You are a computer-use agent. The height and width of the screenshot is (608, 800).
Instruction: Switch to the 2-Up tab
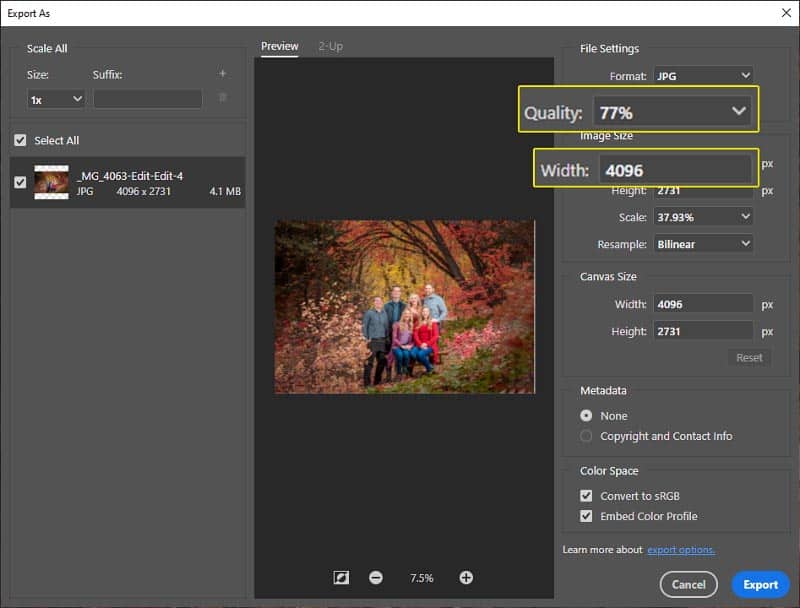point(331,46)
